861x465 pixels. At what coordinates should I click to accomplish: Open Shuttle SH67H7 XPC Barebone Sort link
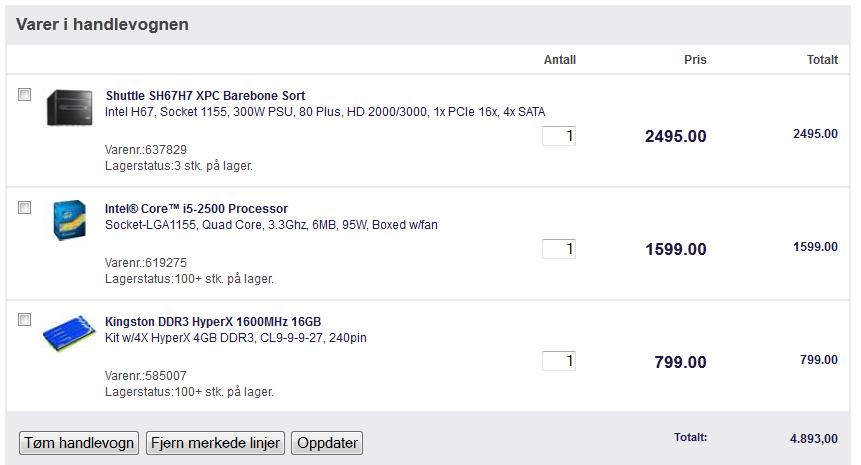[205, 96]
